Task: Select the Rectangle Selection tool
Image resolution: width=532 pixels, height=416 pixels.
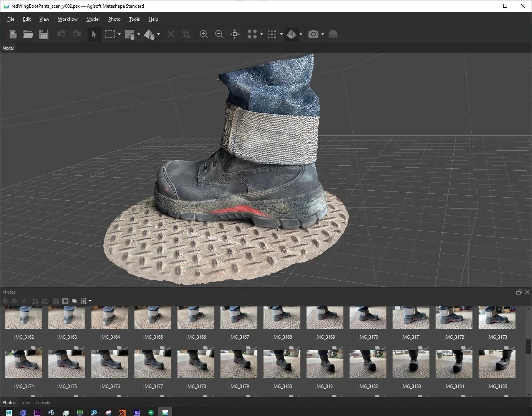Action: [110, 34]
